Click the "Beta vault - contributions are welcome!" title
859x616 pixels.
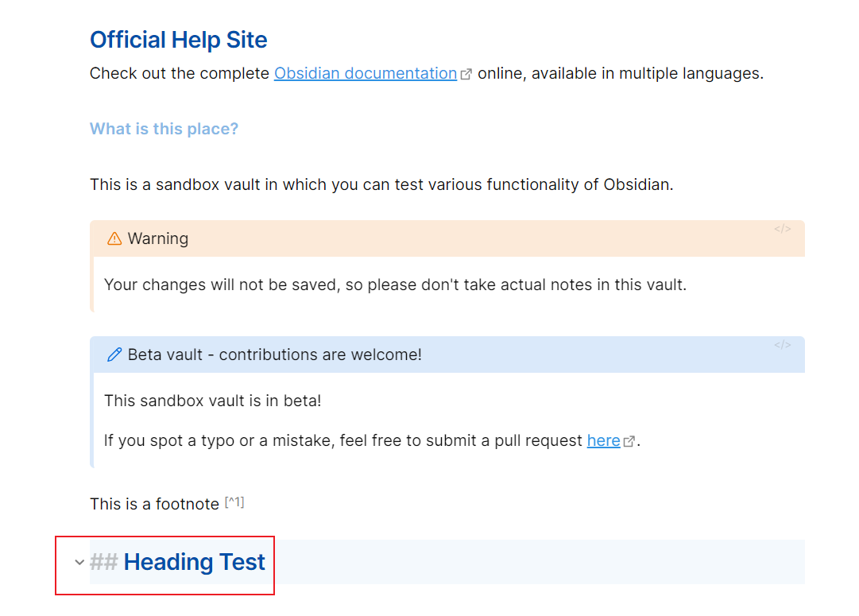[x=274, y=354]
